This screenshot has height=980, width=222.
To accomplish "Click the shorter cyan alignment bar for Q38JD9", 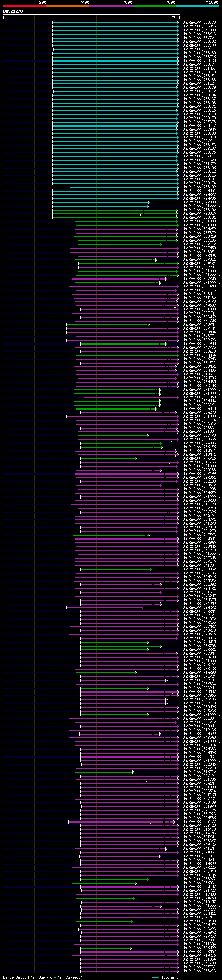I will (125, 187).
